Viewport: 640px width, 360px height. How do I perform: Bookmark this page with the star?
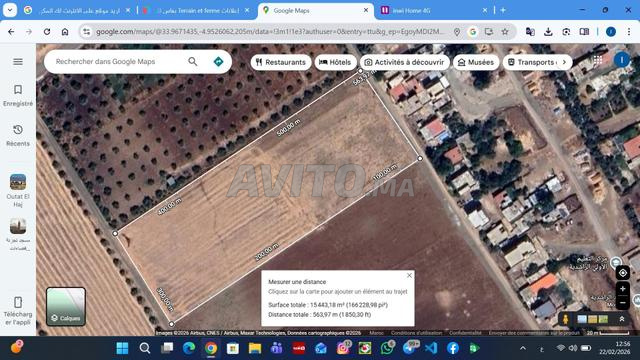point(505,32)
